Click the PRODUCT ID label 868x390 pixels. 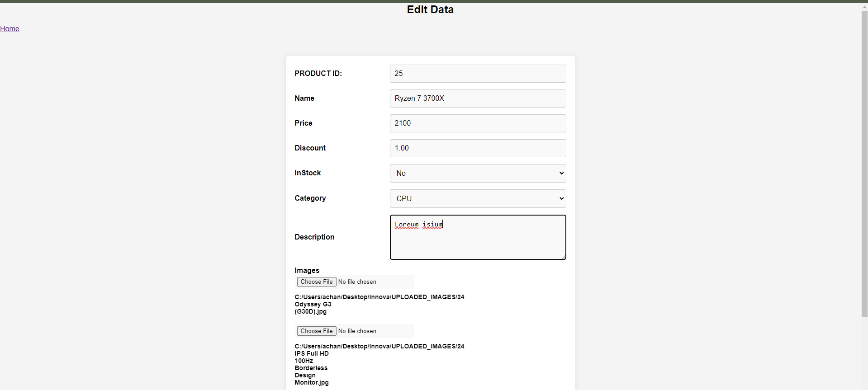(318, 73)
